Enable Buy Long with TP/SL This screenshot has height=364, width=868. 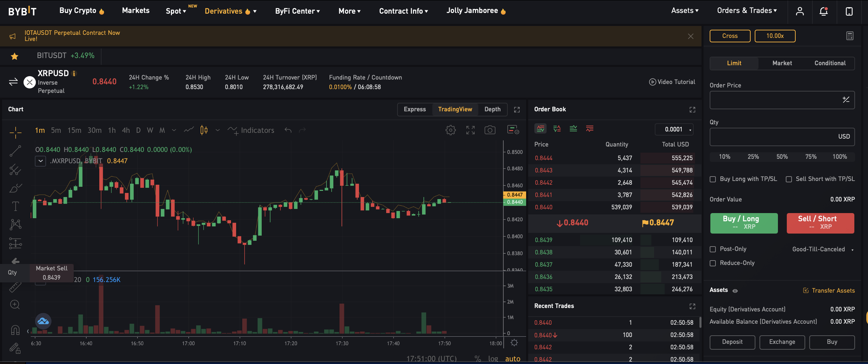(713, 179)
